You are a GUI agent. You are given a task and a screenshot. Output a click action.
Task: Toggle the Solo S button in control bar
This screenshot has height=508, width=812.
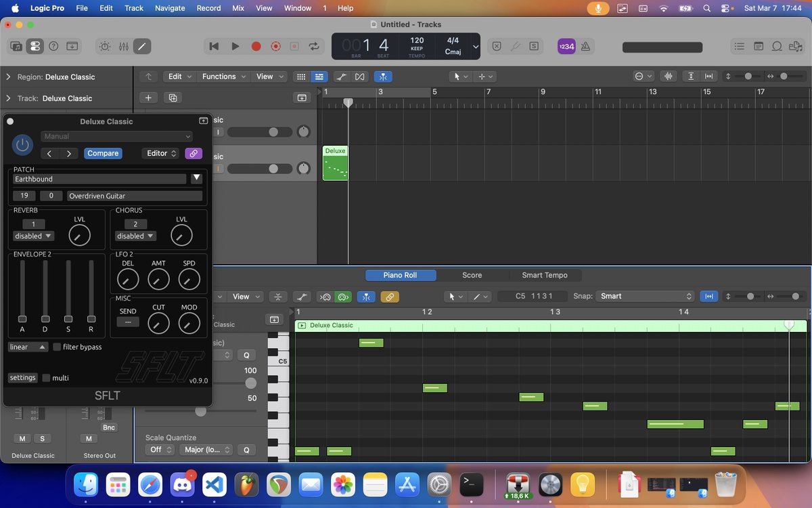point(535,47)
